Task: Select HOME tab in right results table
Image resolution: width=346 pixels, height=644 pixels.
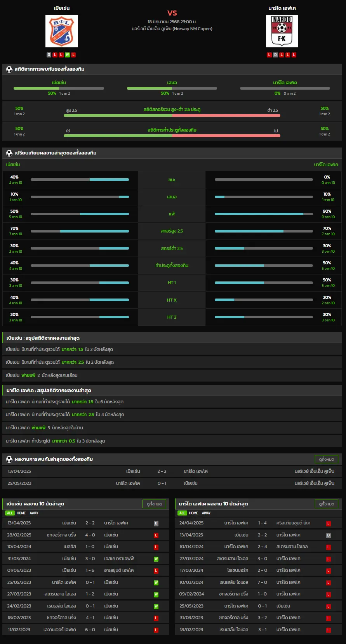Action: click(x=193, y=513)
